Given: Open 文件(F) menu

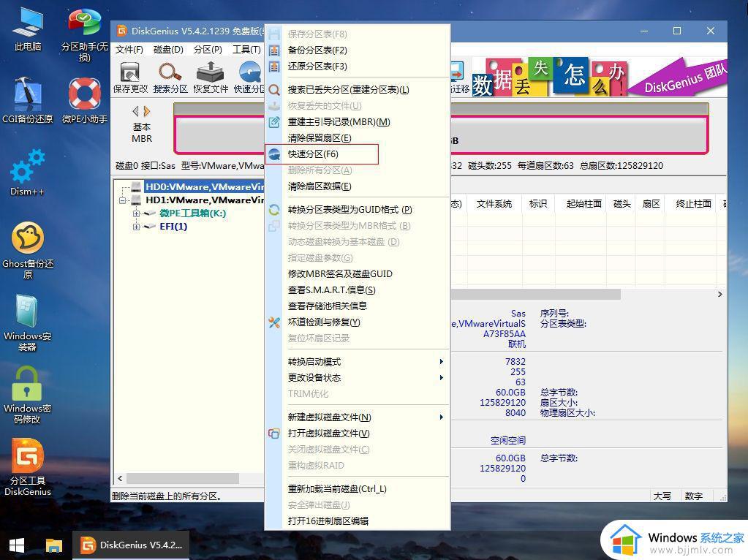Looking at the screenshot, I should coord(129,50).
